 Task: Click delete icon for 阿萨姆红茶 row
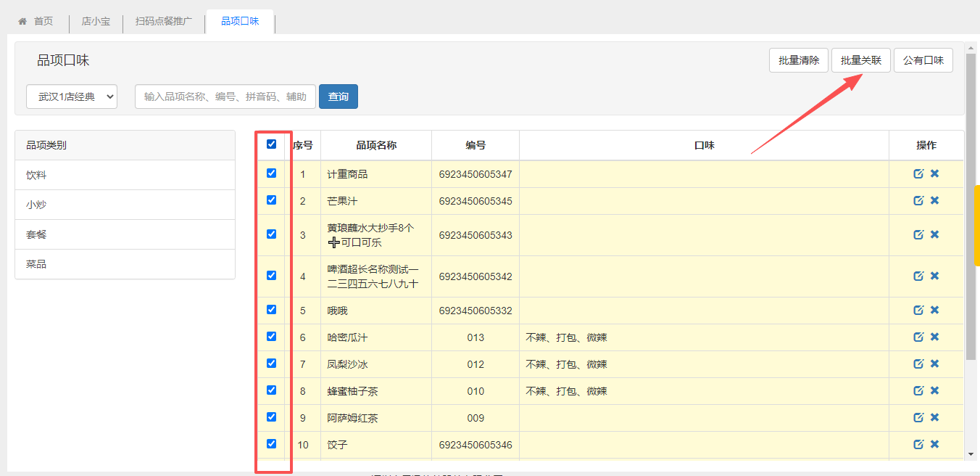pos(934,417)
